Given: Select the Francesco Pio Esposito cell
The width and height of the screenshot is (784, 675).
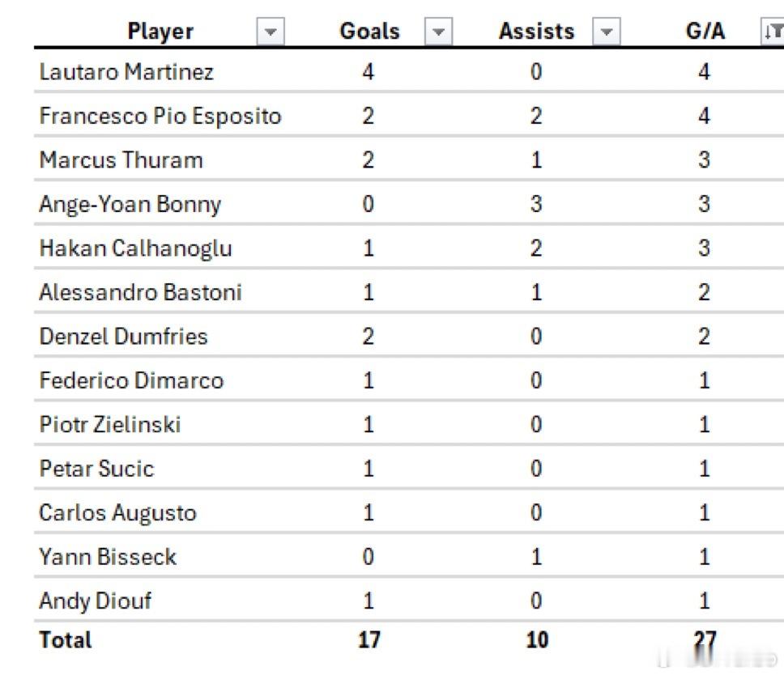Looking at the screenshot, I should click(160, 116).
